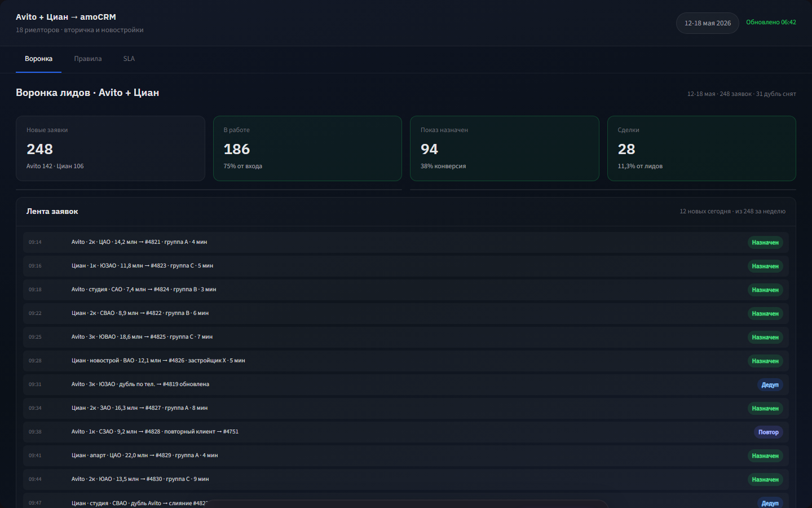Open the Циан 1к ЮЗАО lead #4823

click(x=406, y=266)
